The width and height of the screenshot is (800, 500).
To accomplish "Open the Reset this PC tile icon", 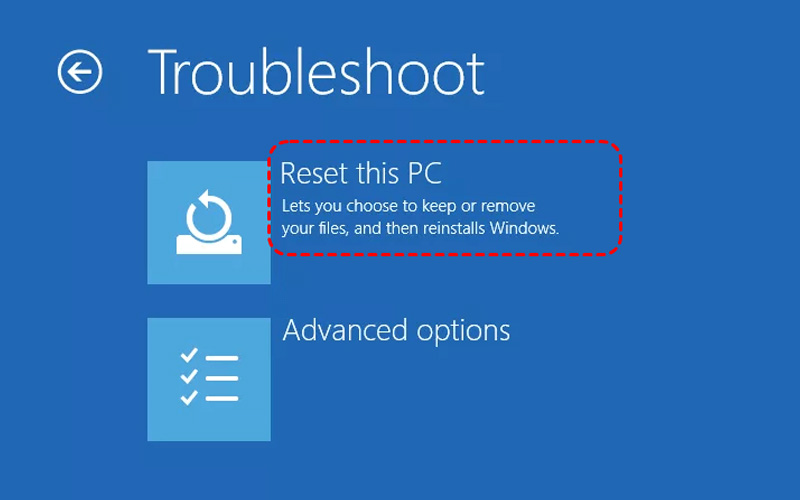I will (209, 222).
